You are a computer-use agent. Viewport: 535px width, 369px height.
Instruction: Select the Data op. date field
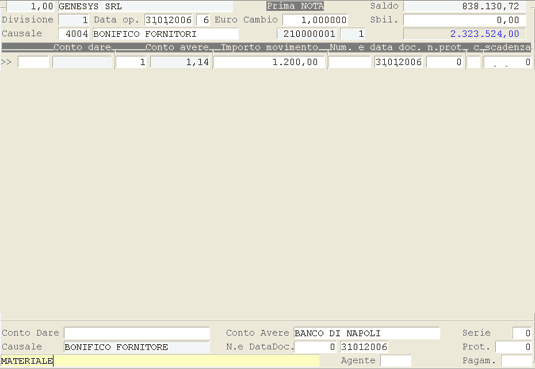click(168, 20)
